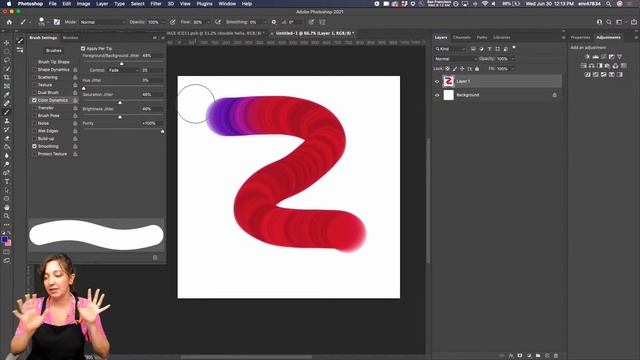Uncheck the Smoothing checkbox in Brush Settings

coord(34,146)
